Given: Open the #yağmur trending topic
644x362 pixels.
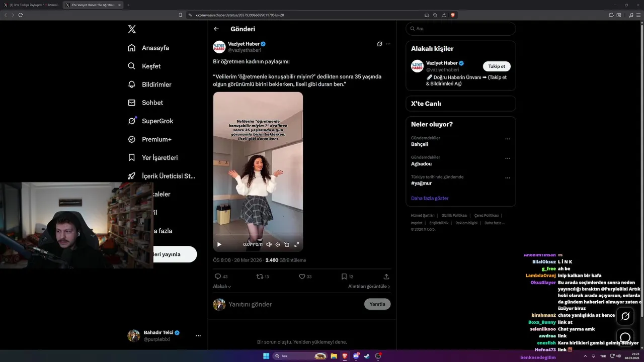Looking at the screenshot, I should tap(422, 184).
